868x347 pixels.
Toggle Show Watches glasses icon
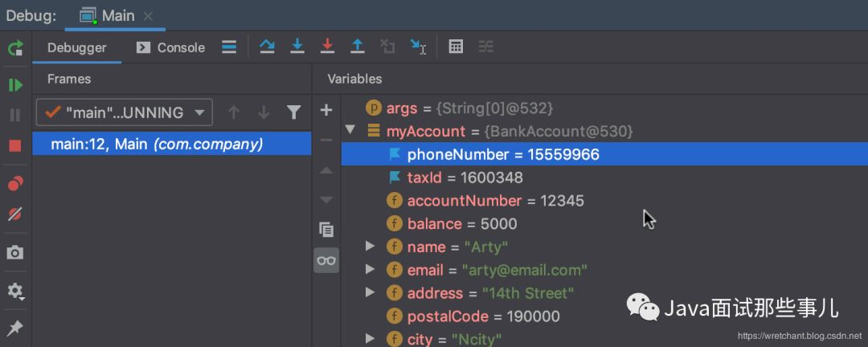tap(326, 260)
